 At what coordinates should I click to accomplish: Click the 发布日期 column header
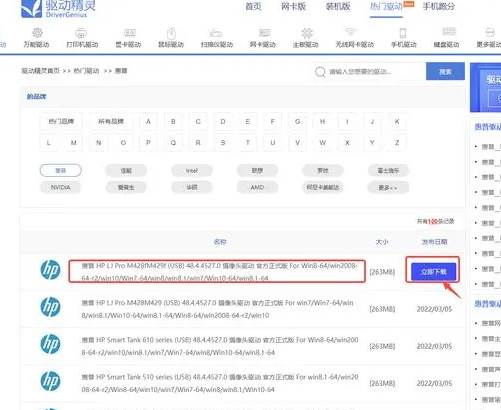click(x=434, y=242)
